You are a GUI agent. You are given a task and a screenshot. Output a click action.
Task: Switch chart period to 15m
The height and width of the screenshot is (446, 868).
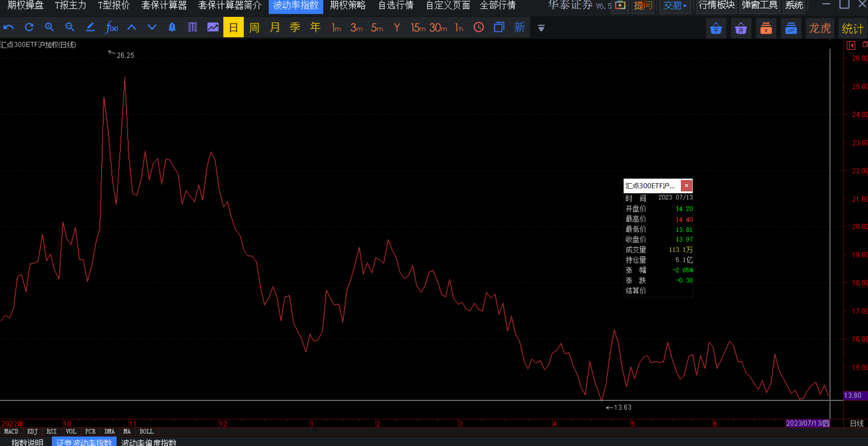coord(418,27)
